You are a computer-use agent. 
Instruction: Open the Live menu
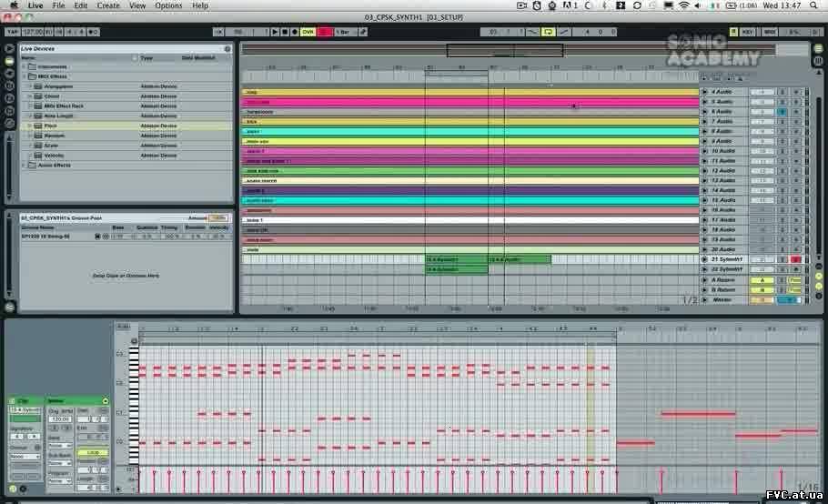pyautogui.click(x=35, y=5)
